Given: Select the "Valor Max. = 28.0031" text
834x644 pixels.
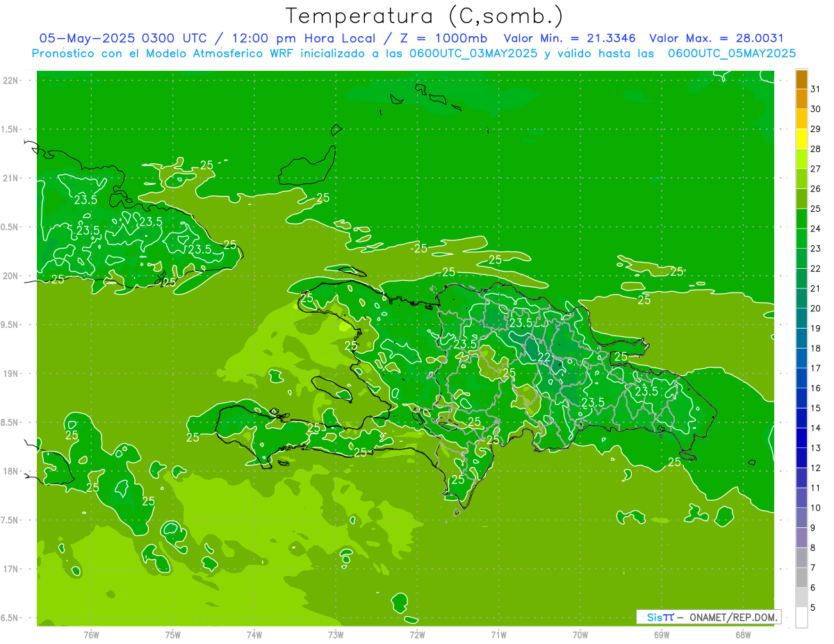Looking at the screenshot, I should click(x=716, y=38).
